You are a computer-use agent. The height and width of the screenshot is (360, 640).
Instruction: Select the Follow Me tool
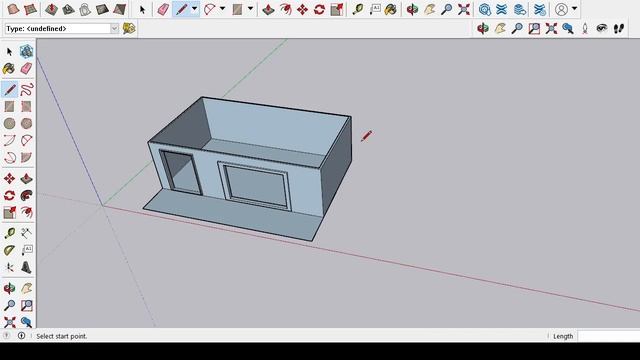26,196
